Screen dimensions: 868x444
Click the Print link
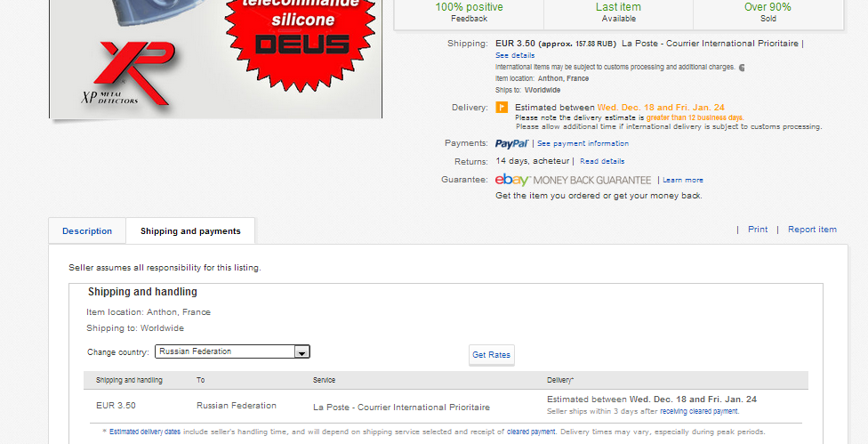758,230
